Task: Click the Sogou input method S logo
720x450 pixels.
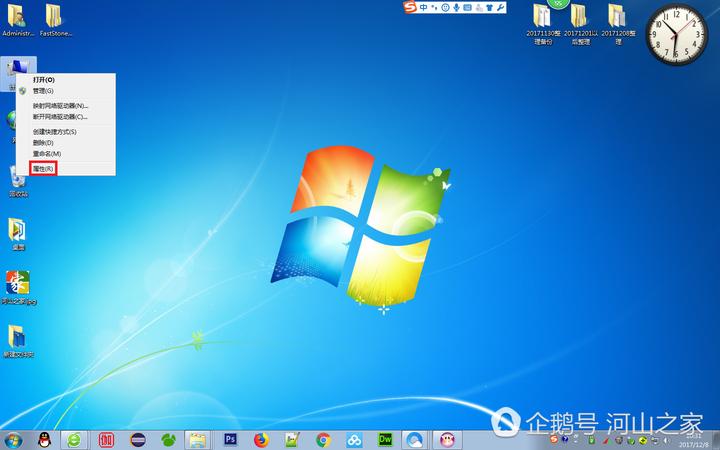Action: click(x=410, y=7)
